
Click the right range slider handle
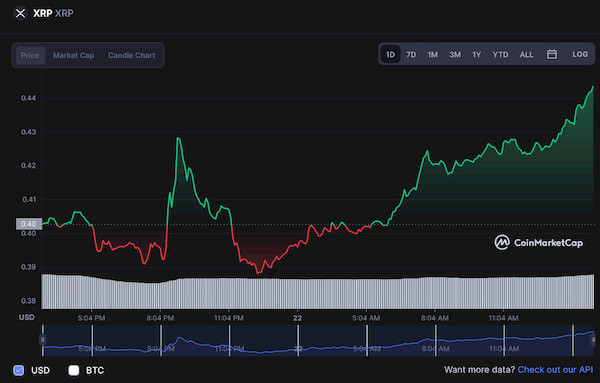[593, 339]
